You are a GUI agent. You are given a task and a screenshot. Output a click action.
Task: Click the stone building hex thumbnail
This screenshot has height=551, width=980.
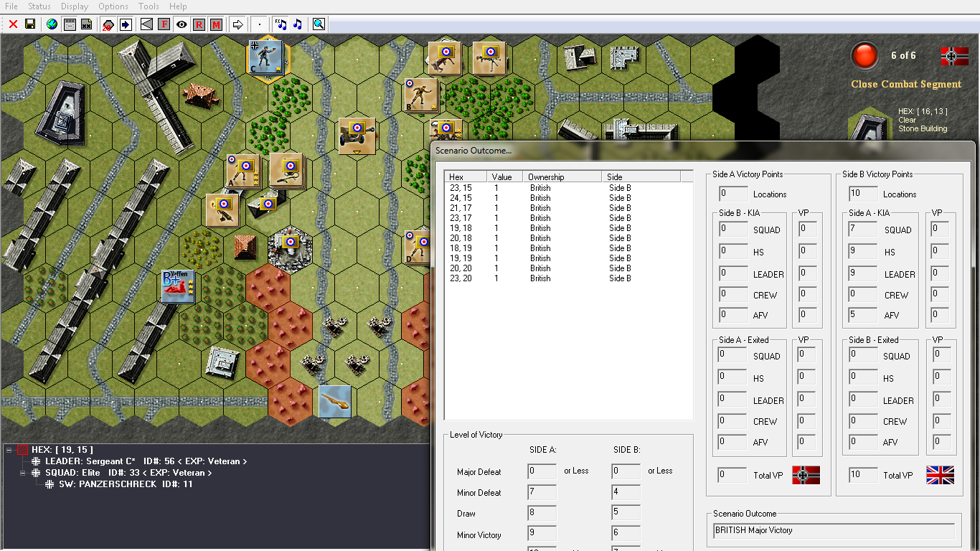[x=870, y=128]
